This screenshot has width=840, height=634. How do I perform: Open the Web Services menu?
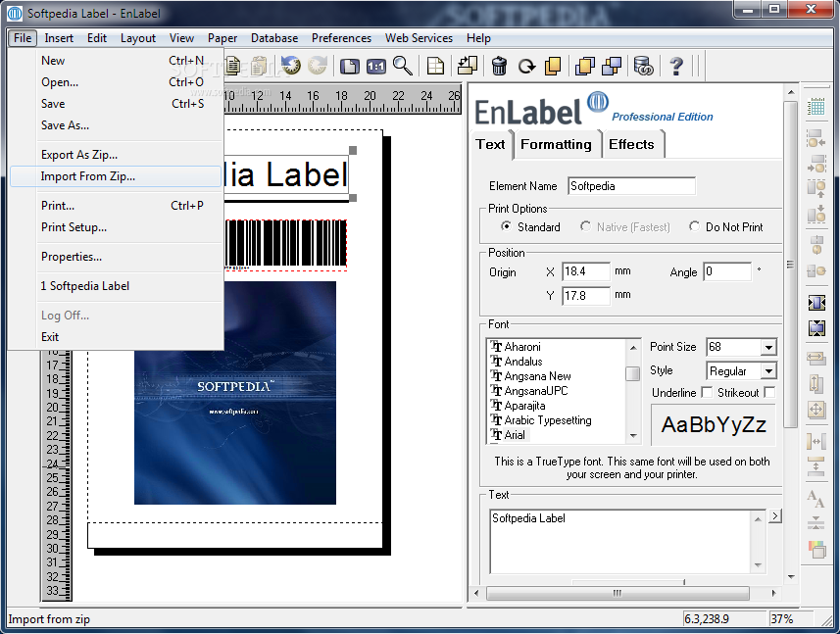[419, 38]
